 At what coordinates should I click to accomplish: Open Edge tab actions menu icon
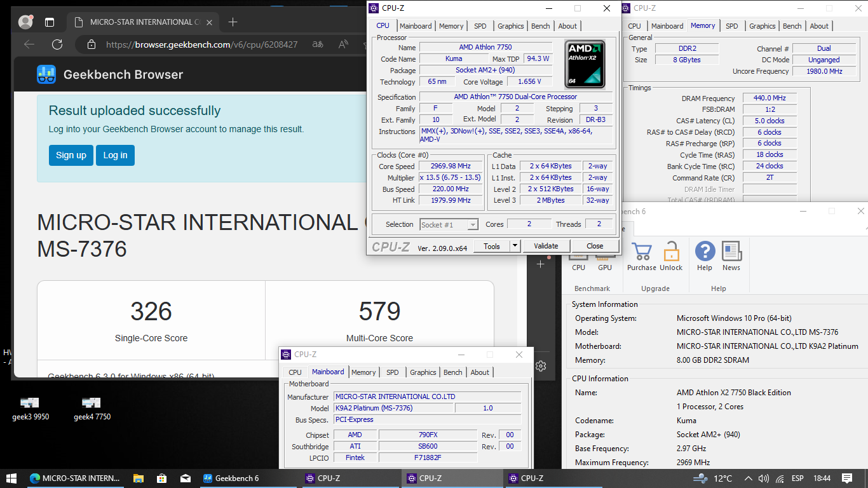click(x=50, y=22)
